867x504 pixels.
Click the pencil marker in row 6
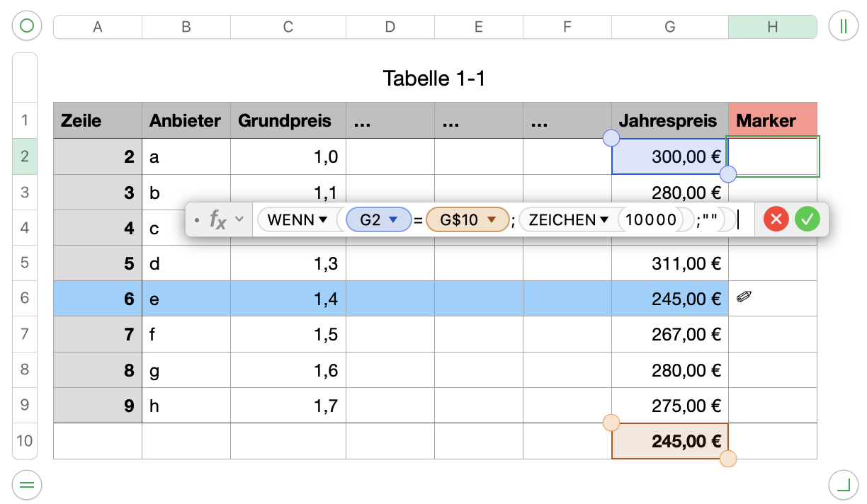click(x=744, y=297)
